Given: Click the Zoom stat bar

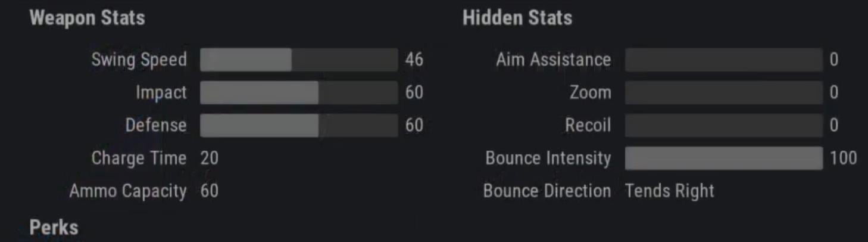Looking at the screenshot, I should point(723,92).
